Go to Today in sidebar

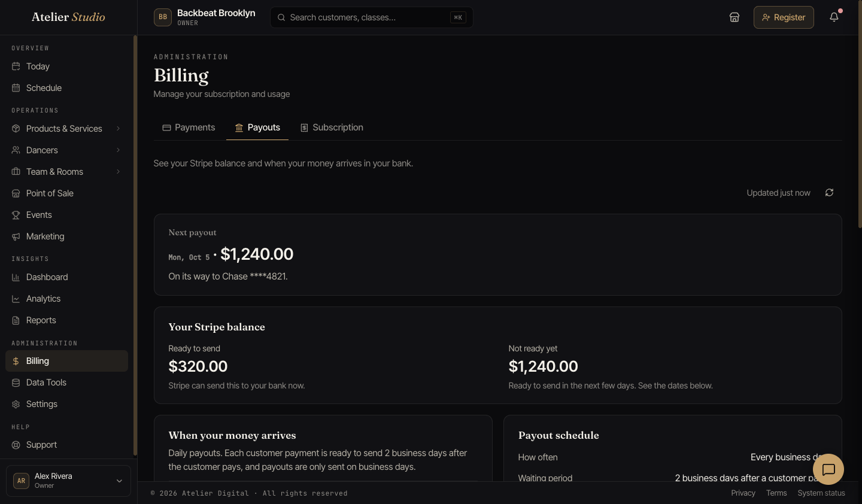point(67,66)
